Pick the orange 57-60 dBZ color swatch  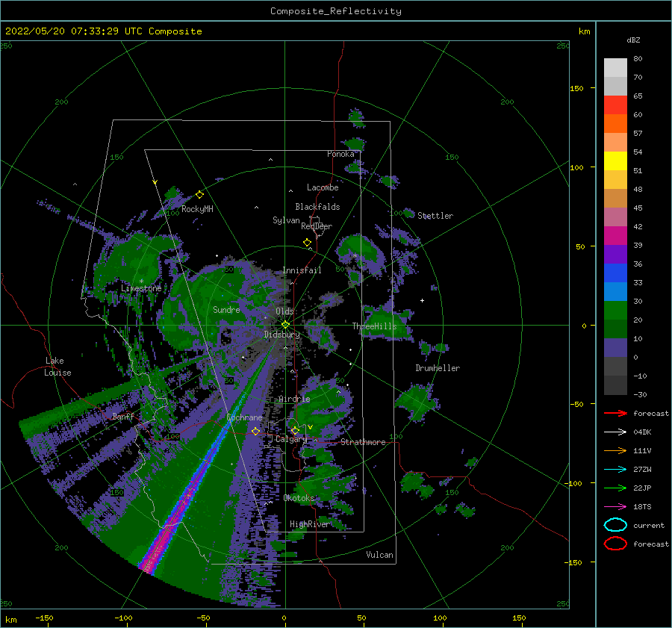615,124
